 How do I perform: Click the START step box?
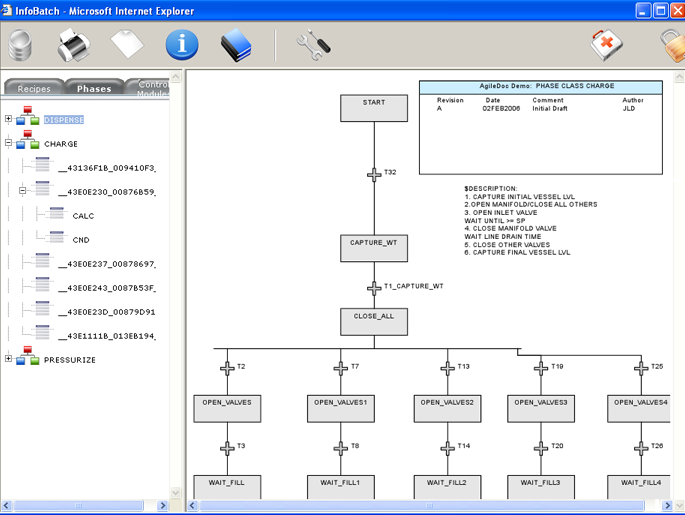point(374,108)
